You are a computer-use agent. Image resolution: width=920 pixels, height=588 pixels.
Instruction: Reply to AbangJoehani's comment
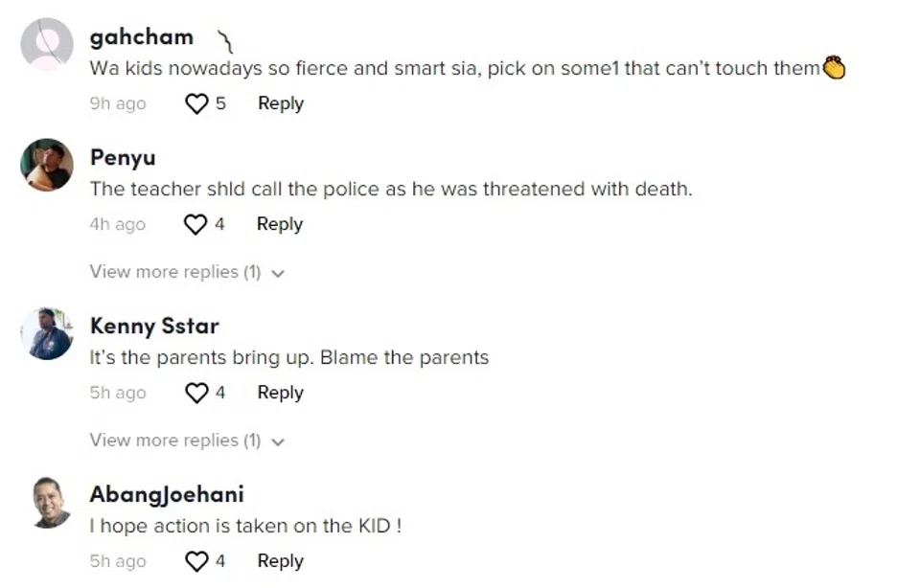(x=280, y=561)
